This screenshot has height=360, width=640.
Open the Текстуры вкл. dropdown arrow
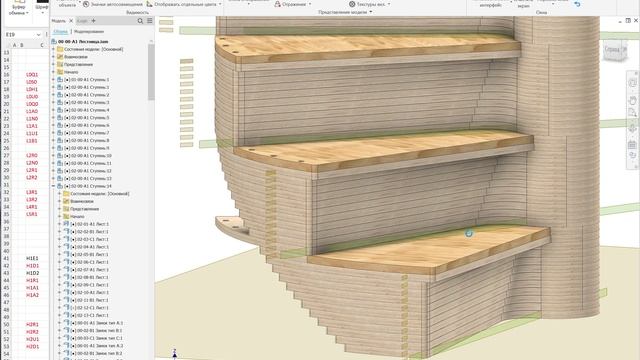389,4
